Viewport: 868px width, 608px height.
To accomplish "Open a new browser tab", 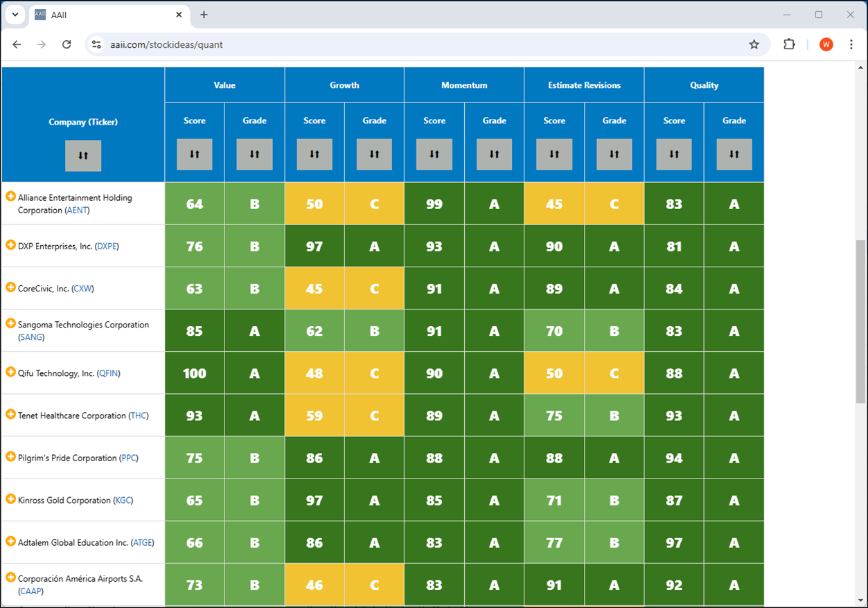I will (204, 15).
